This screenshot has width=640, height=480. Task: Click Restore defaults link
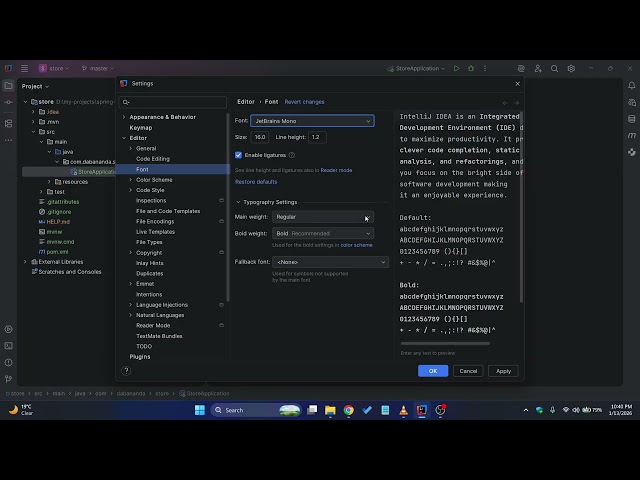point(256,182)
